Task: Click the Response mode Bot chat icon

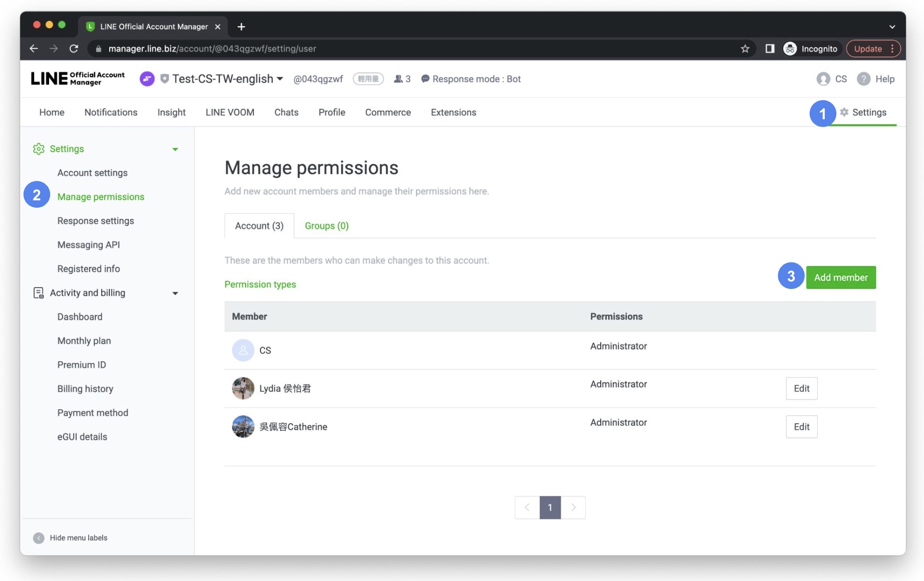Action: pyautogui.click(x=424, y=79)
